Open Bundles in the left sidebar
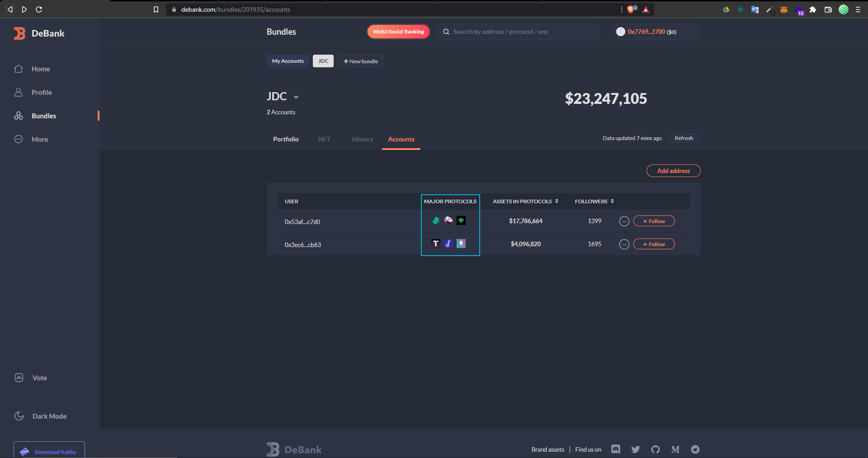868x458 pixels. pos(43,116)
